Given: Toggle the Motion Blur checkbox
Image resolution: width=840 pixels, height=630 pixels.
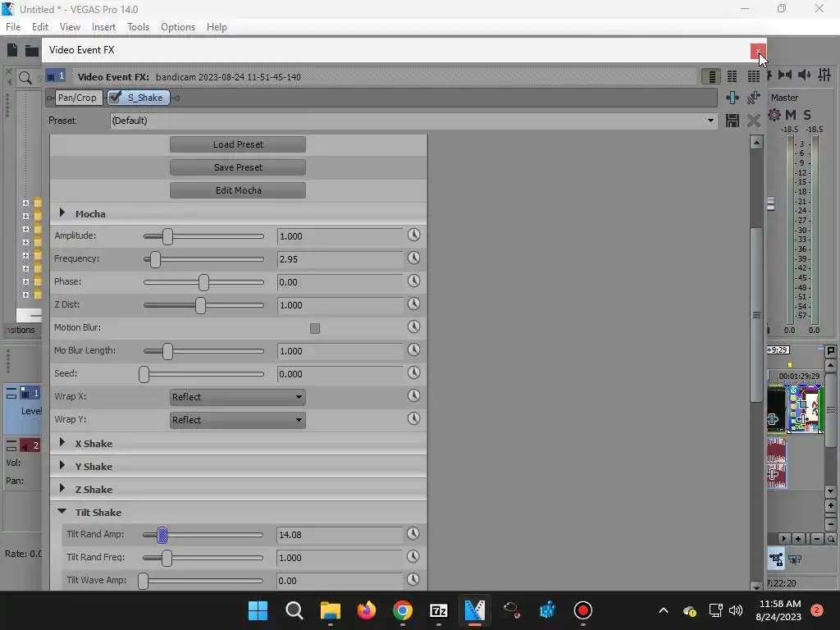Looking at the screenshot, I should click(x=315, y=328).
